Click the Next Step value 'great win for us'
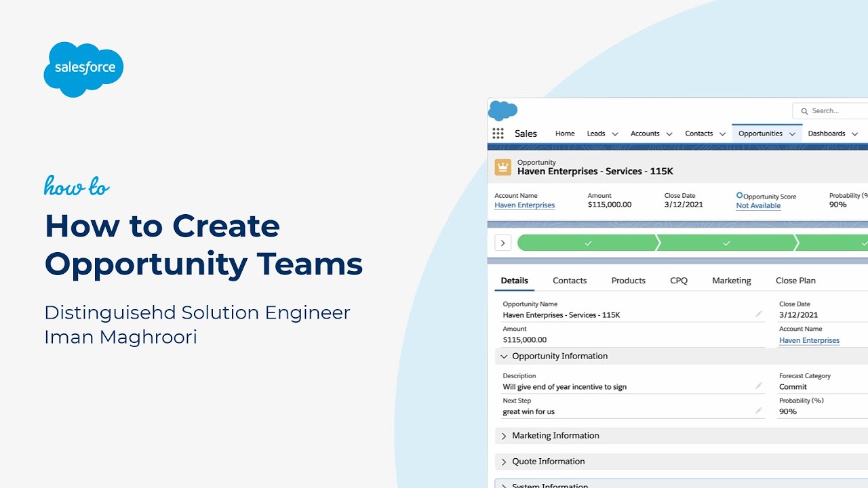The image size is (868, 488). point(528,411)
